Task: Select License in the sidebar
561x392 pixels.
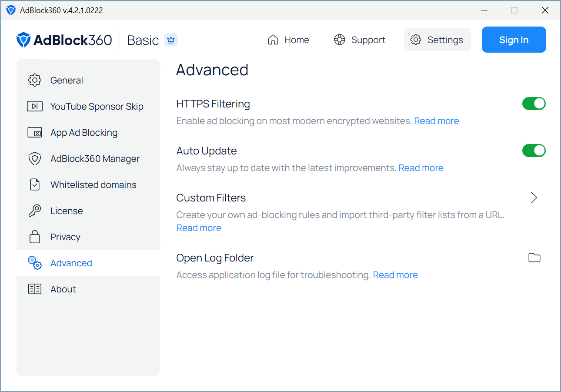Action: point(88,211)
